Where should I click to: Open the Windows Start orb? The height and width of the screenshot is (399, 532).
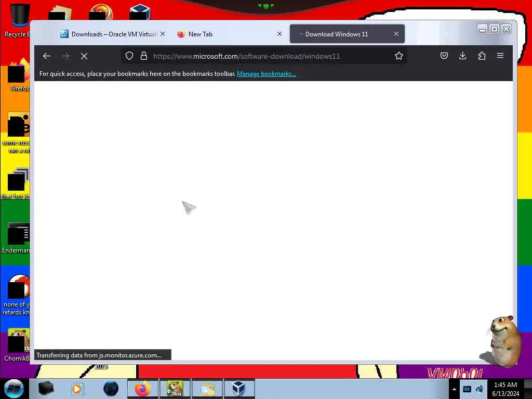click(14, 389)
